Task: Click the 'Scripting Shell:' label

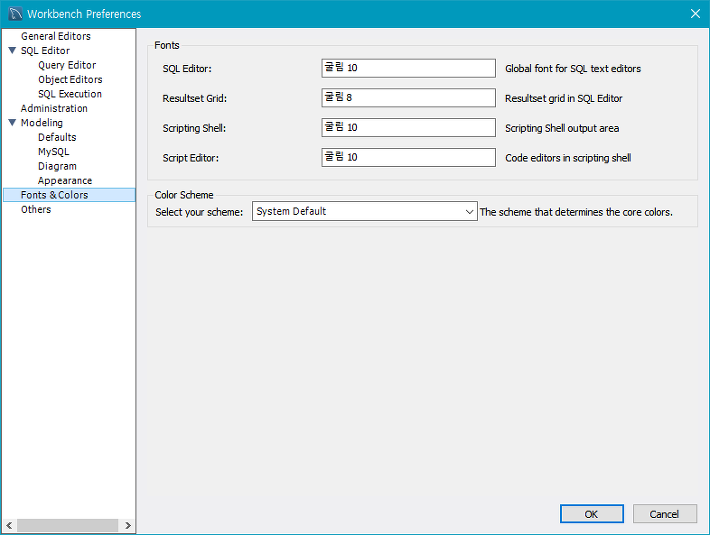Action: 194,128
